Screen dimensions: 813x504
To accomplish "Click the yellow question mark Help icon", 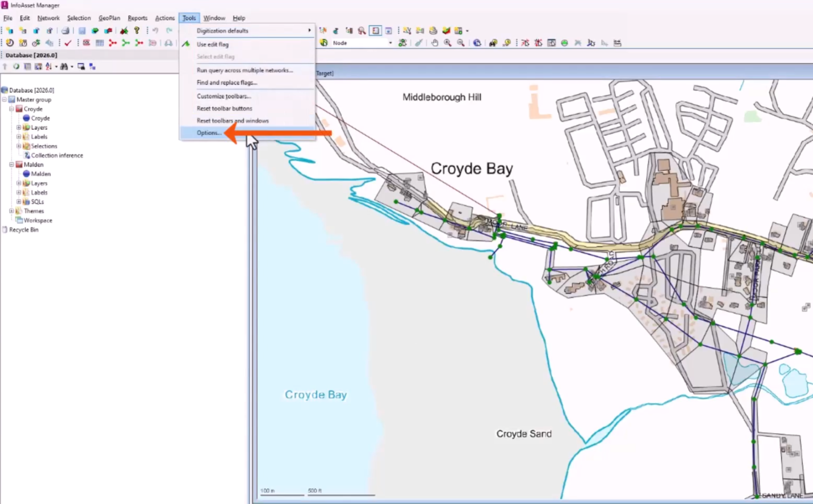I will pyautogui.click(x=137, y=31).
